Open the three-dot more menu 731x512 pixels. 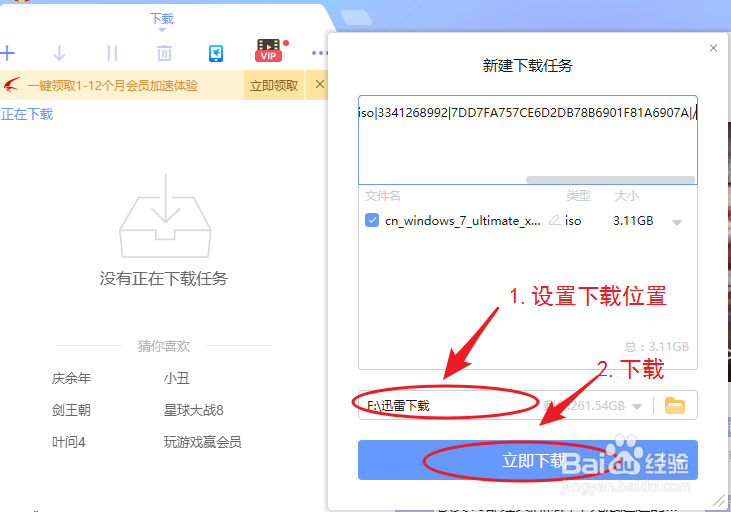tap(319, 53)
